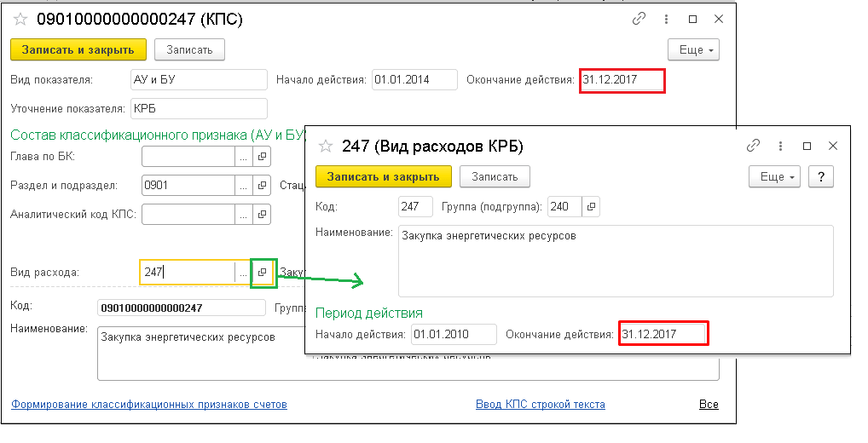The image size is (868, 443).
Task: Open the Формирование классификационных признаков счетов link
Action: (149, 405)
